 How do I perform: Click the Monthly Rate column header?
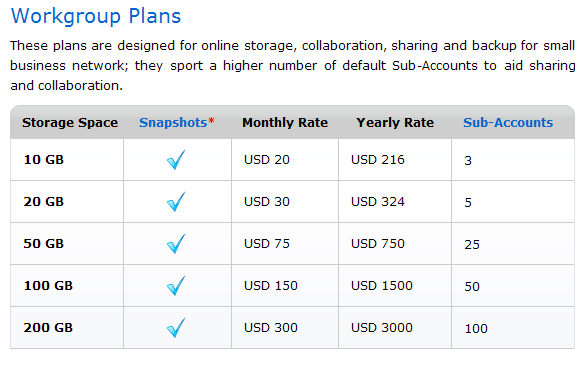285,123
